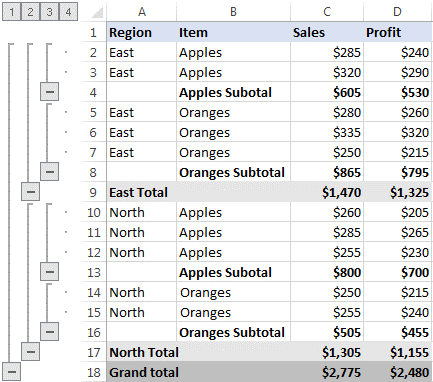The height and width of the screenshot is (382, 433).
Task: Select the $290 profit cell
Action: [x=398, y=72]
